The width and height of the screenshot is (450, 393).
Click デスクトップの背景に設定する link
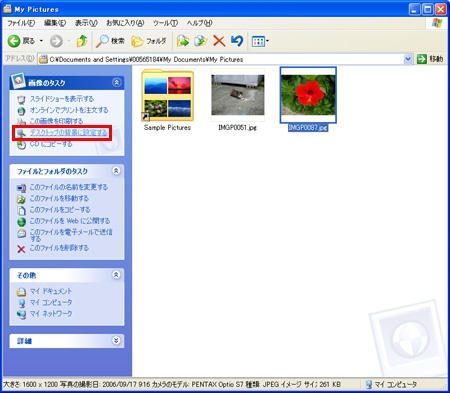point(69,133)
